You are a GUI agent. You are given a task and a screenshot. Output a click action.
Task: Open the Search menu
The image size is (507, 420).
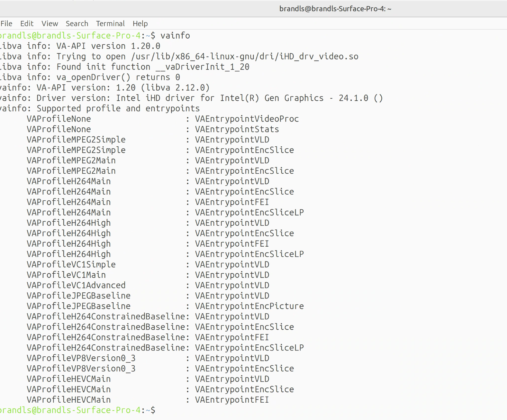[77, 23]
